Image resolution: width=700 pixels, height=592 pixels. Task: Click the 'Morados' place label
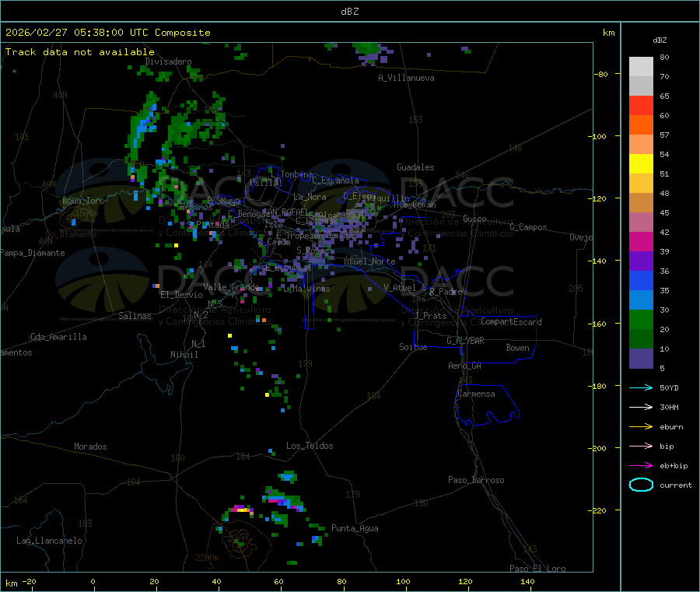click(x=90, y=447)
